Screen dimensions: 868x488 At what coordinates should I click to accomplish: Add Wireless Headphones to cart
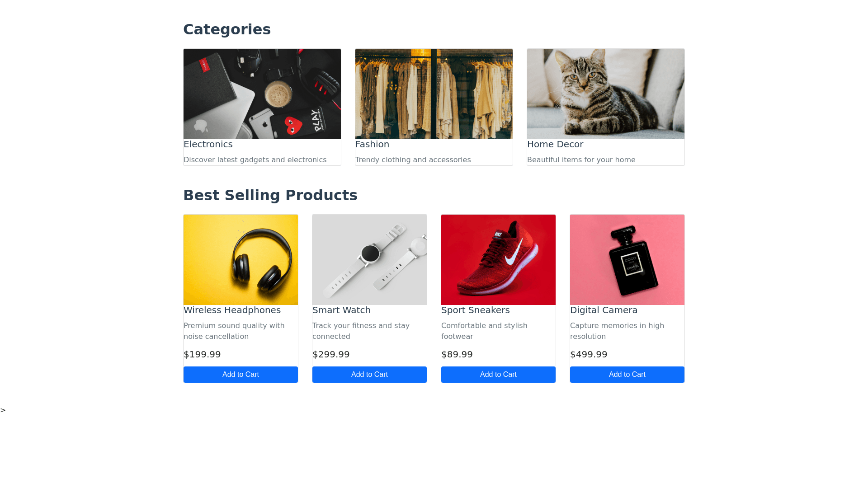pos(241,375)
